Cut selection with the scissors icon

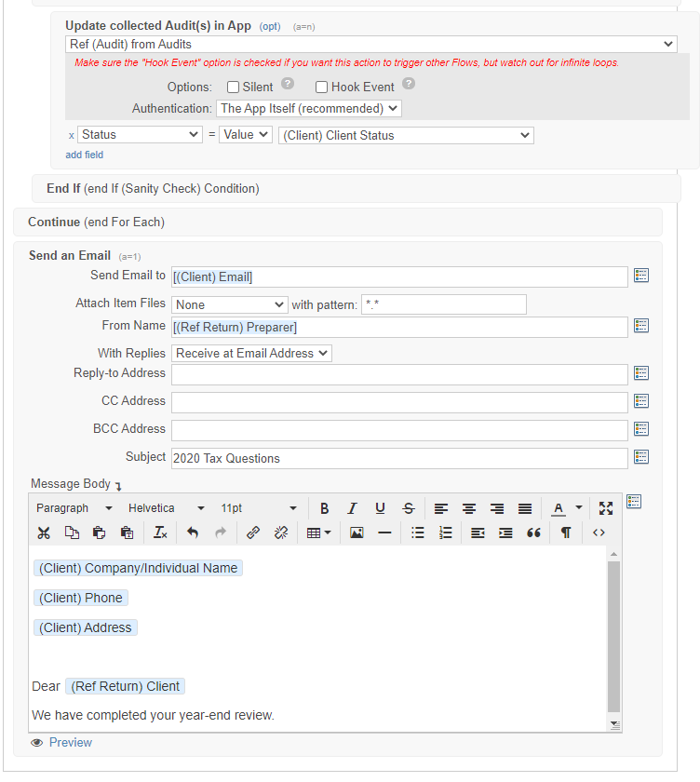click(44, 533)
